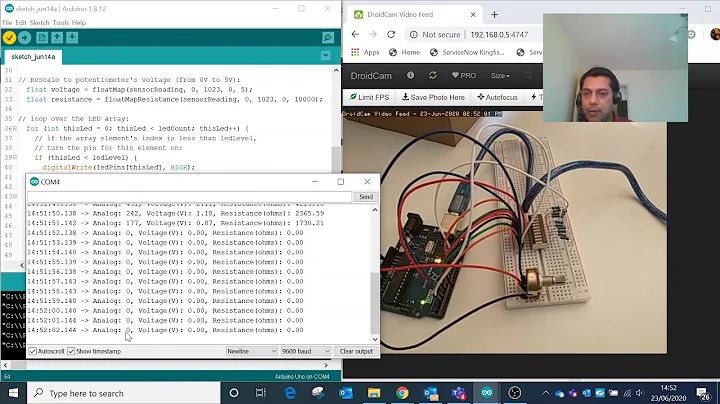
Task: Toggle the Autoscroll checkbox
Action: (33, 351)
